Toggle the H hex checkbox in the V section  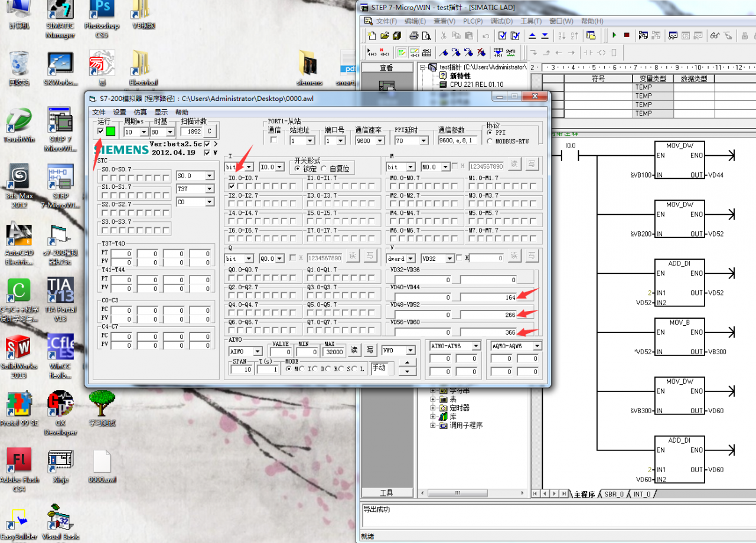point(460,258)
